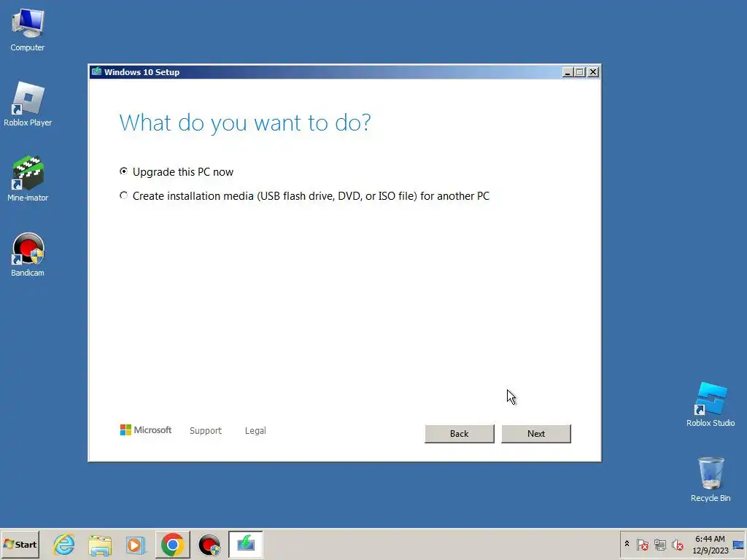Open Action Center flag tray icon

(x=642, y=544)
